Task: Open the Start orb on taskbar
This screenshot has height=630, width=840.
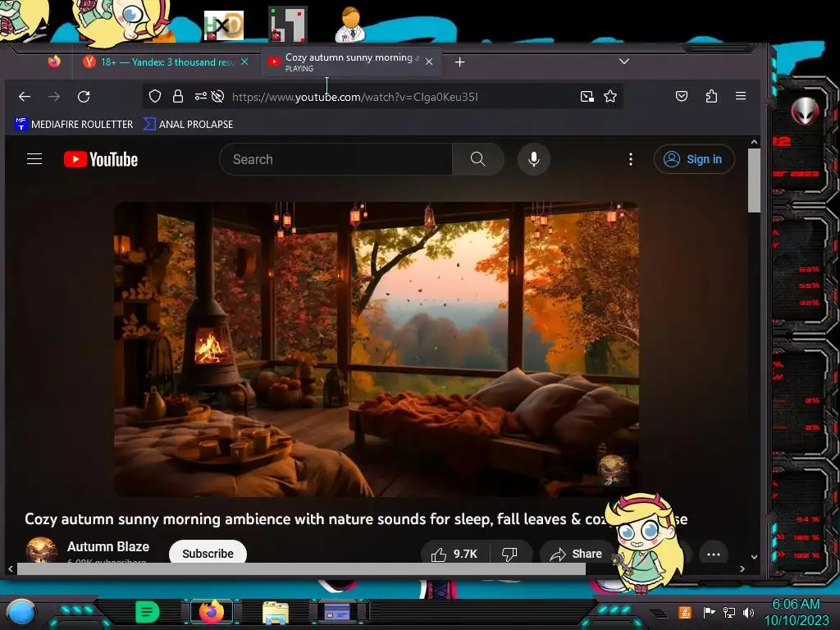Action: (21, 612)
